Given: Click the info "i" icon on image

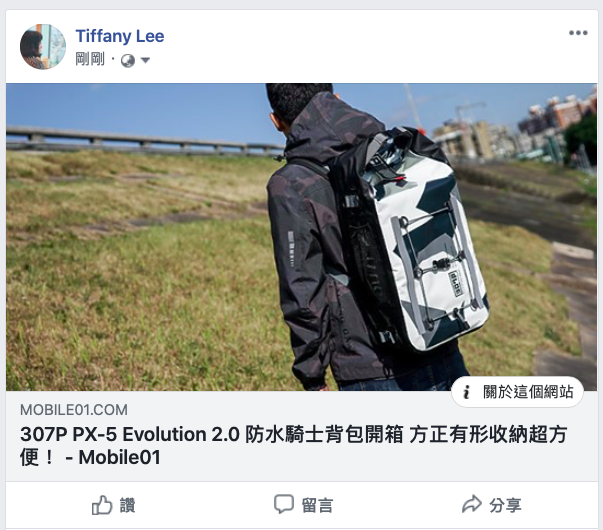Looking at the screenshot, I should pyautogui.click(x=466, y=392).
